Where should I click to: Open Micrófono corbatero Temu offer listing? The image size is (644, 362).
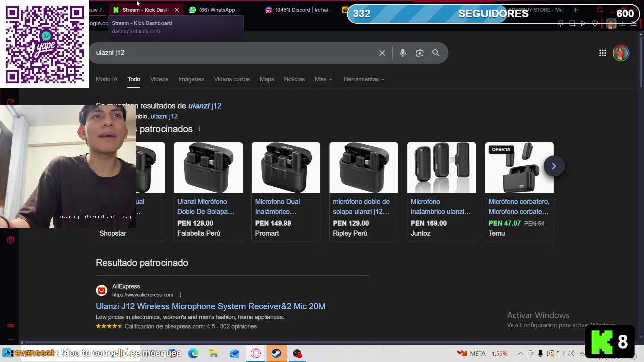pyautogui.click(x=519, y=206)
